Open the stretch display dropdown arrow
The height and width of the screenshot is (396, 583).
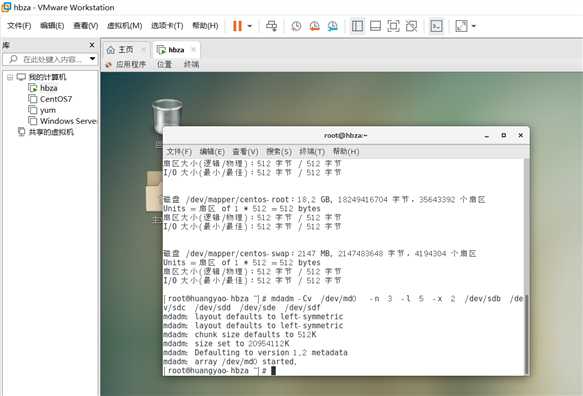coord(474,26)
